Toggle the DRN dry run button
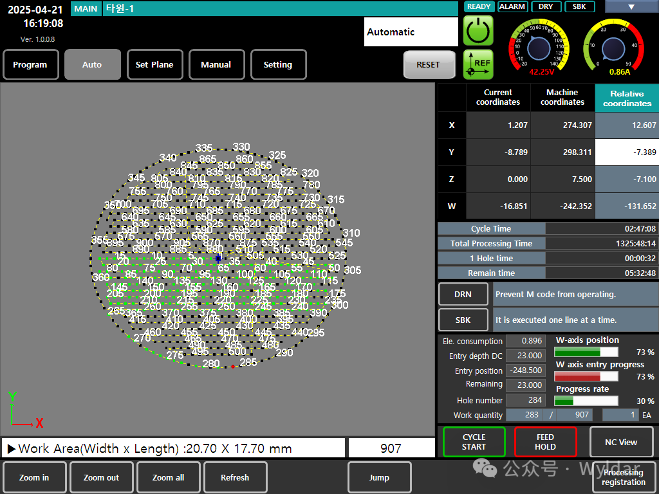 (463, 294)
